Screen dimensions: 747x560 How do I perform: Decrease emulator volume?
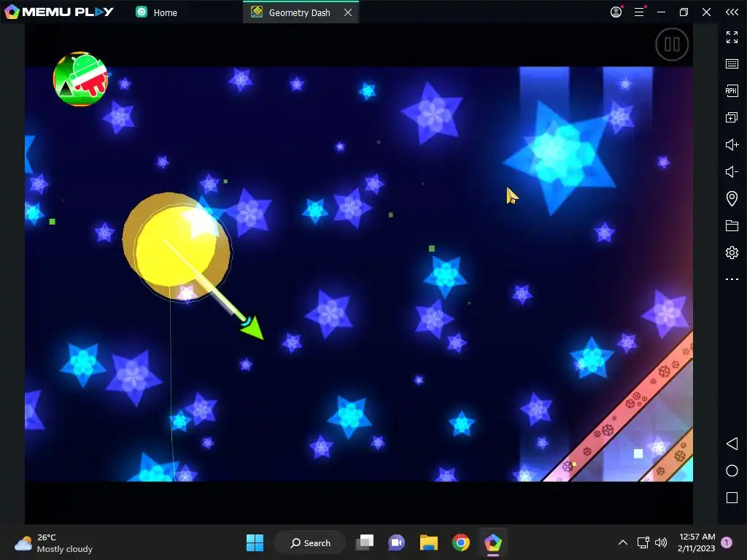click(732, 171)
